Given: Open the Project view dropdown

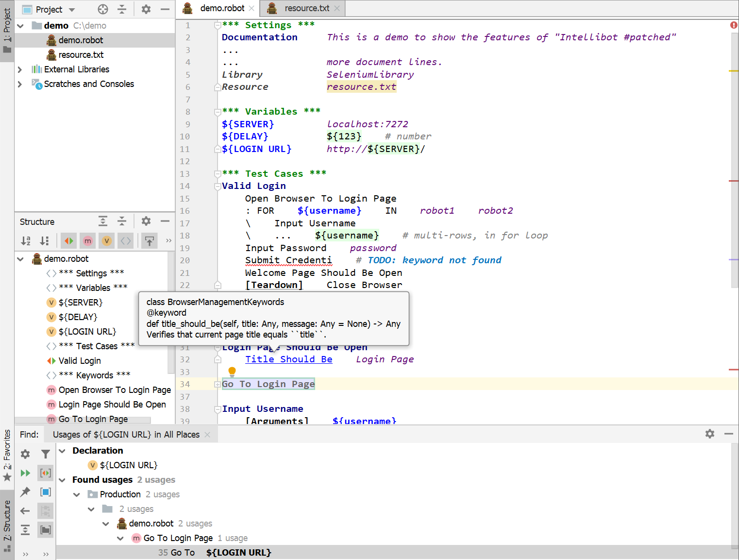Looking at the screenshot, I should [72, 10].
